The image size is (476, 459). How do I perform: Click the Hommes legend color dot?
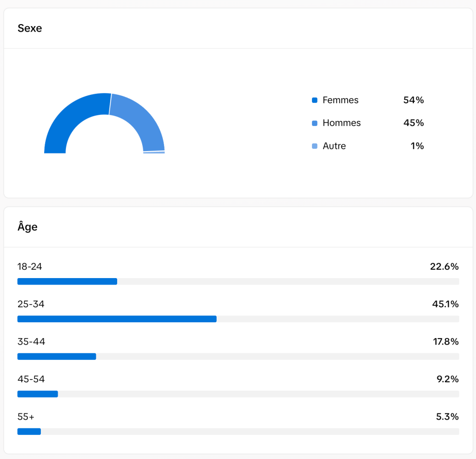(x=315, y=123)
